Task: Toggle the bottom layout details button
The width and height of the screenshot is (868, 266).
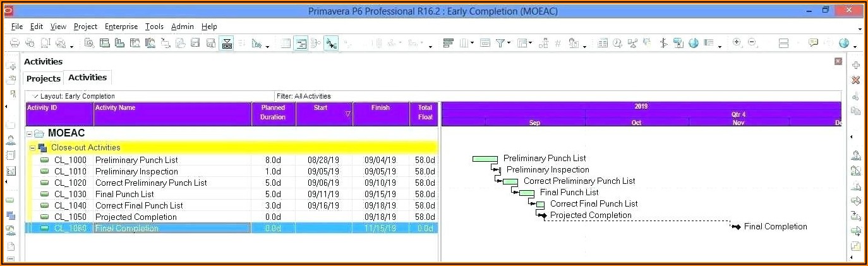Action: point(227,44)
